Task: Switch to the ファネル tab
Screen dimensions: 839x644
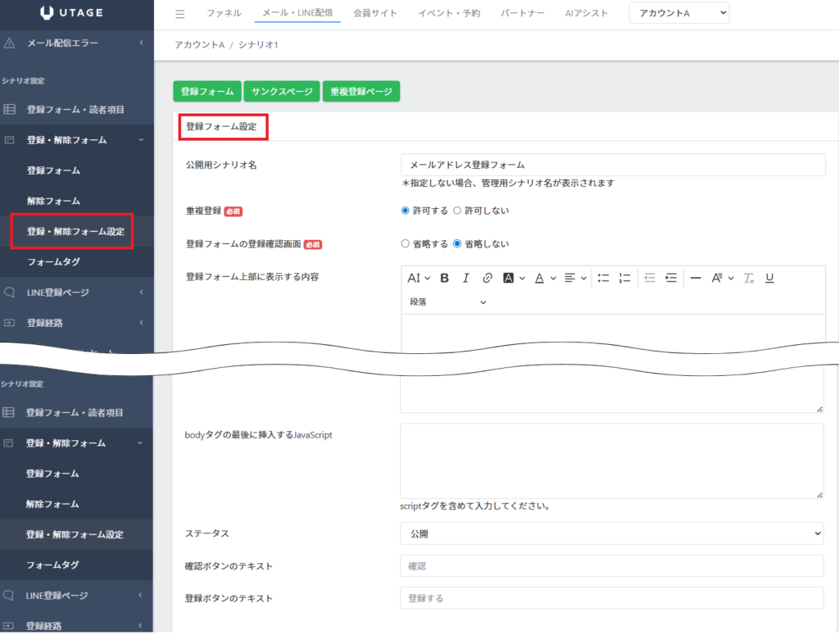Action: click(224, 14)
